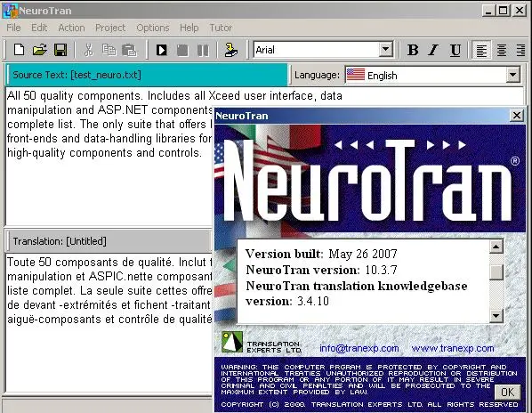Click the Copy icon in toolbar

click(109, 50)
